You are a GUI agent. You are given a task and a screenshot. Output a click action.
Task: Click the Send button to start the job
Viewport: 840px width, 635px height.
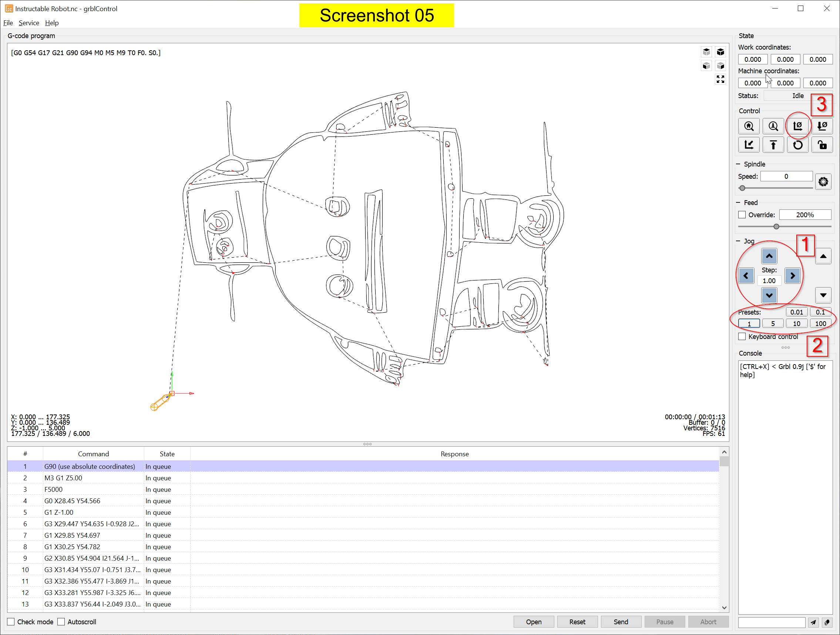[x=621, y=622]
